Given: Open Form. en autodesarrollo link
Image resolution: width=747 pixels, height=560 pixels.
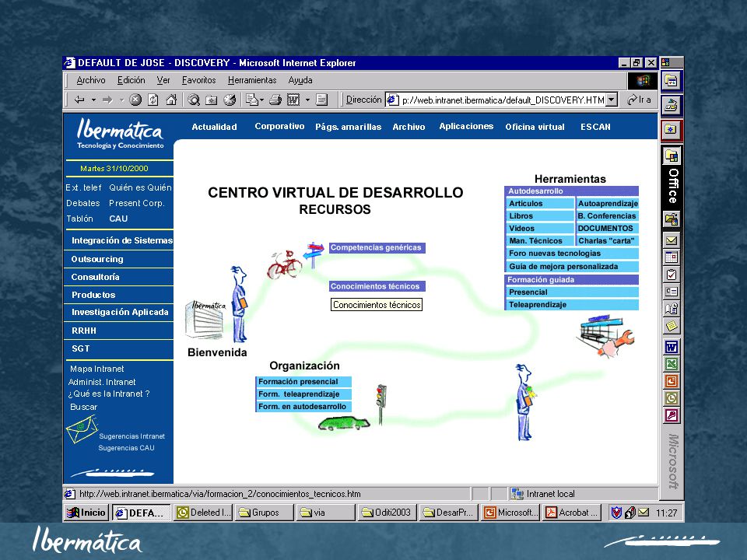Looking at the screenshot, I should (303, 407).
